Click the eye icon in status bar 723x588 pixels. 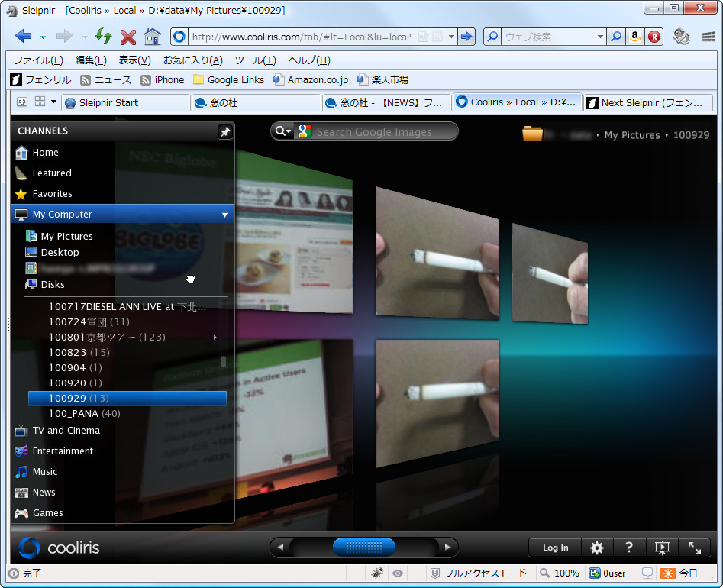click(x=398, y=573)
